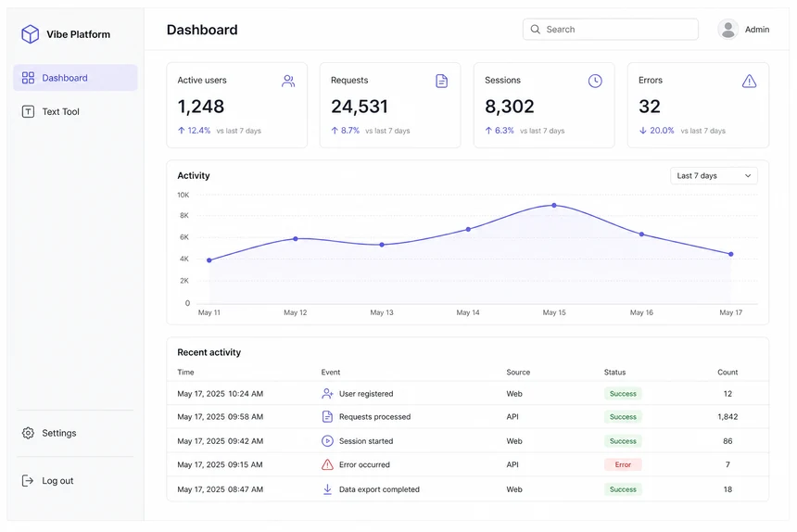This screenshot has height=532, width=797.
Task: Click the Admin avatar icon
Action: tap(727, 30)
